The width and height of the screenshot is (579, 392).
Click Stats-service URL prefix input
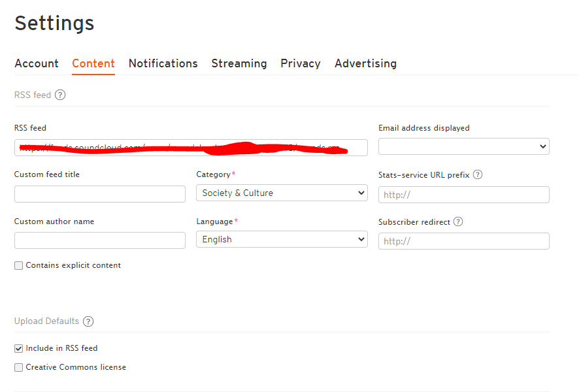tap(463, 195)
